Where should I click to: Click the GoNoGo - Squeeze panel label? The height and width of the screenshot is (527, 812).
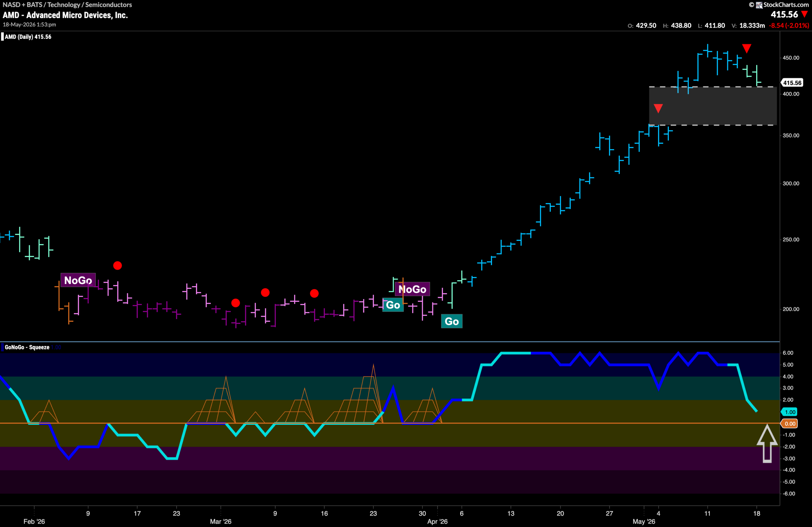[27, 347]
